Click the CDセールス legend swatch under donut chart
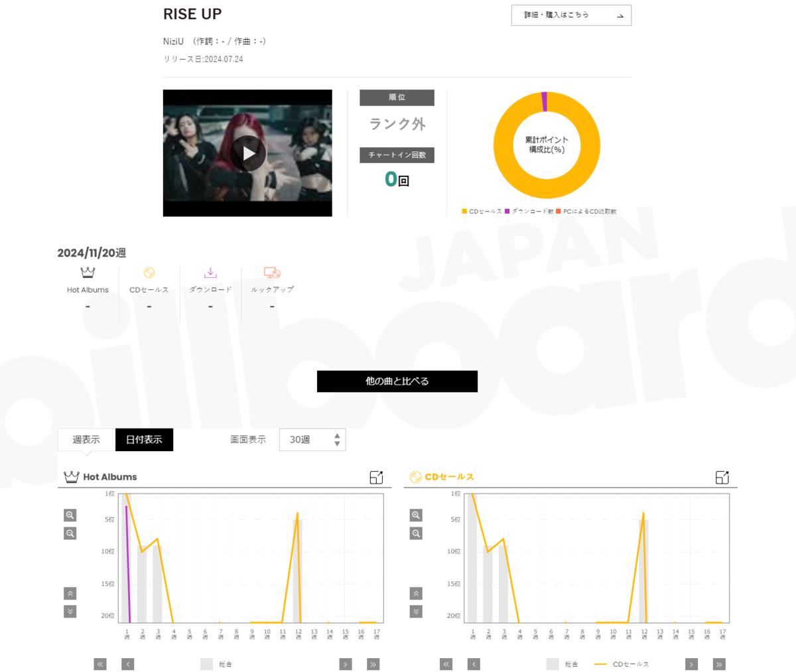This screenshot has width=796, height=672. pos(464,211)
